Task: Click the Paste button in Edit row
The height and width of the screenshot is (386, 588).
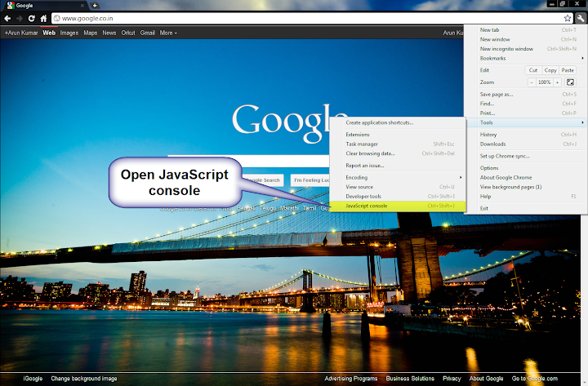Action: pos(568,70)
